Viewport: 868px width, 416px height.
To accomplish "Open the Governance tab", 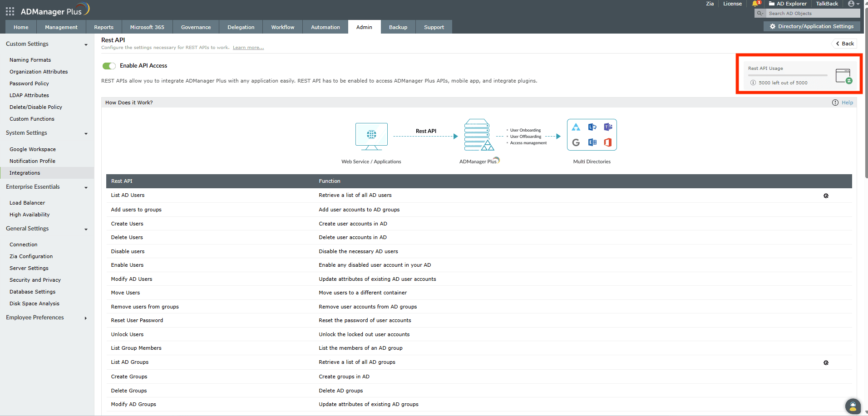I will click(196, 27).
